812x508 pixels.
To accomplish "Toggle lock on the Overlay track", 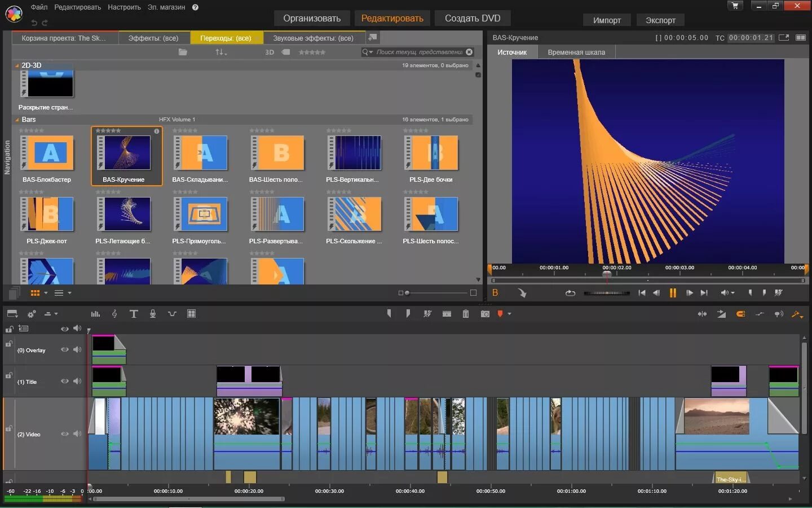I will click(x=9, y=344).
